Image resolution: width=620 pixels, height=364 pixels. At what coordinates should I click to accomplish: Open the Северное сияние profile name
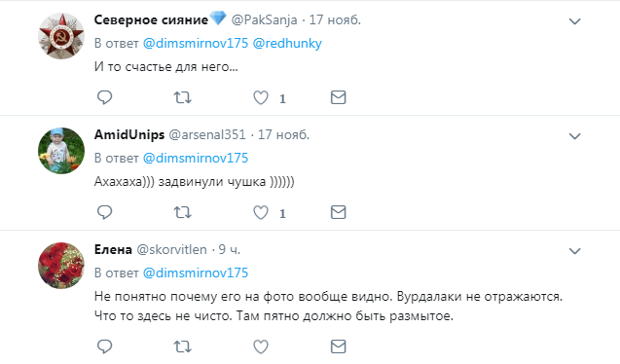151,19
